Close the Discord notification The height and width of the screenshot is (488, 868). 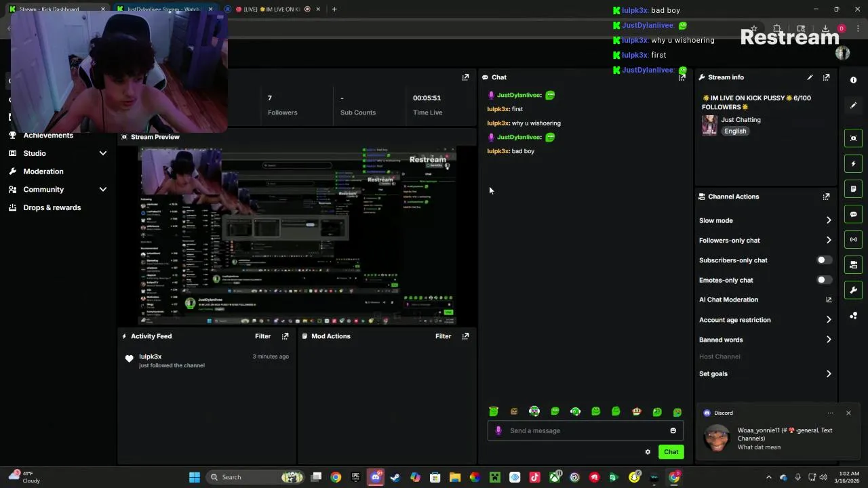coord(848,413)
